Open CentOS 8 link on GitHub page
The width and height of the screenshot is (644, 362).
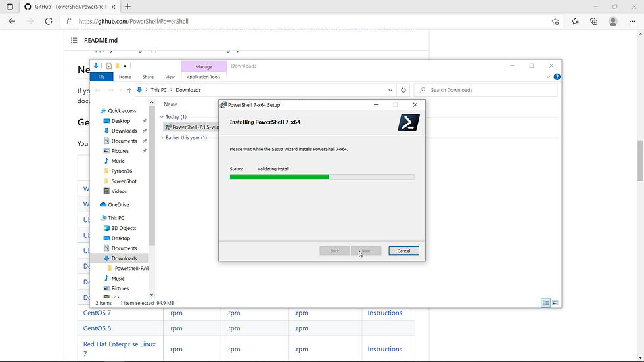[x=97, y=328]
